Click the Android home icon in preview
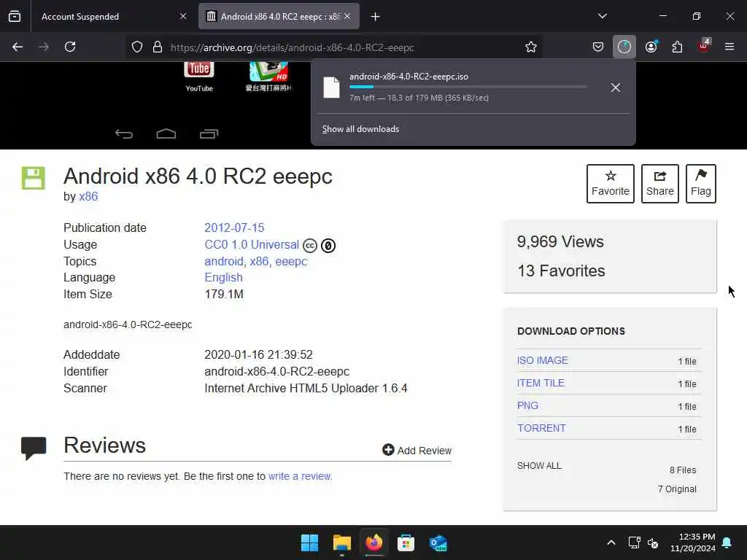 [166, 134]
